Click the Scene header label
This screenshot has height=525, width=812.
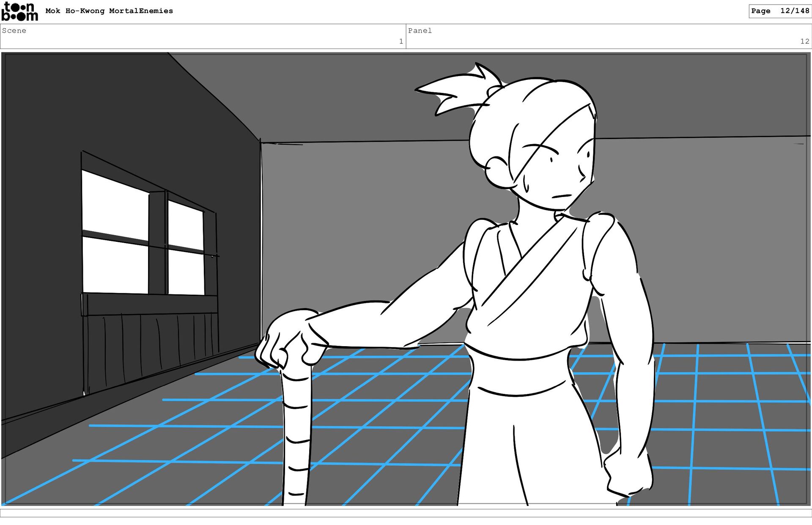click(x=14, y=30)
